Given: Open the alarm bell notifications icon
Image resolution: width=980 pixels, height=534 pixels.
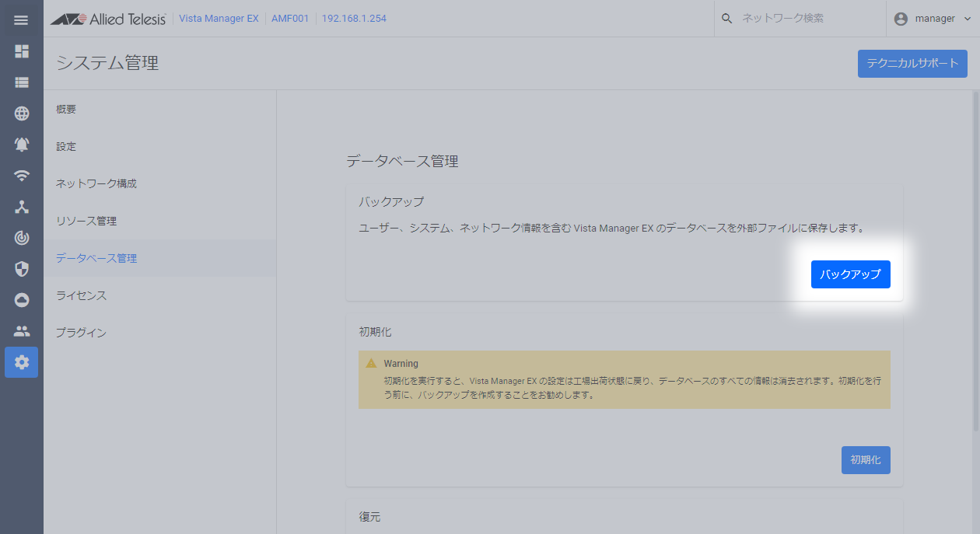Looking at the screenshot, I should 22,145.
